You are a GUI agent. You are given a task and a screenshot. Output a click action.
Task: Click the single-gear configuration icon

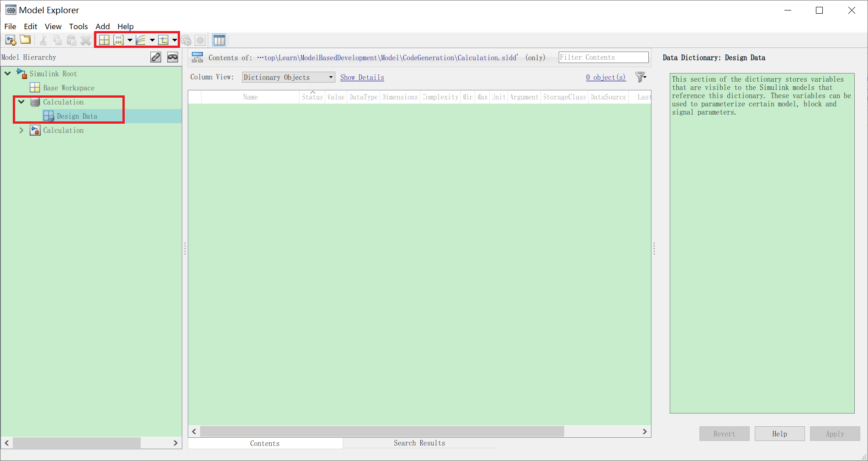[200, 40]
